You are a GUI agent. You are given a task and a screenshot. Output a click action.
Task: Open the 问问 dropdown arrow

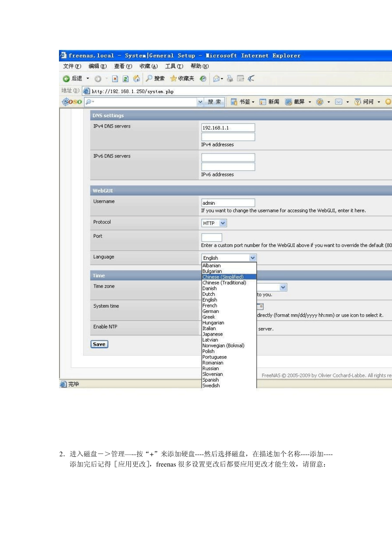tap(379, 102)
